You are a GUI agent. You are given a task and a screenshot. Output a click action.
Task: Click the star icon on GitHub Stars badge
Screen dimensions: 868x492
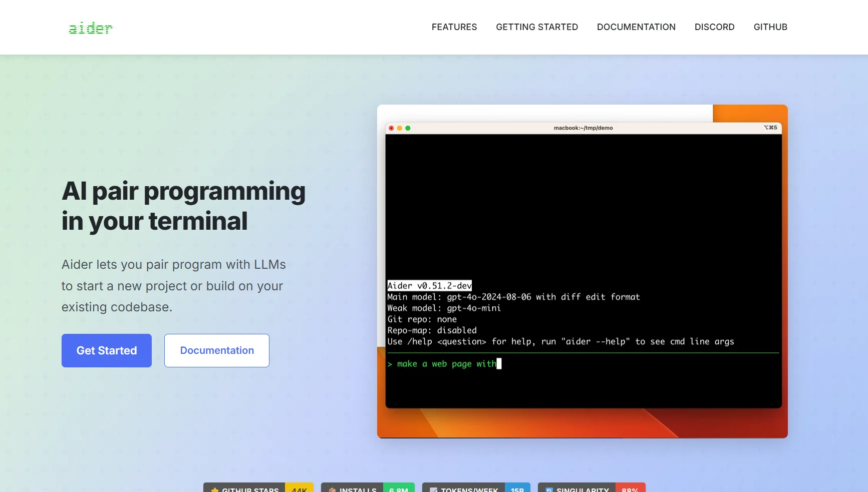pyautogui.click(x=214, y=489)
